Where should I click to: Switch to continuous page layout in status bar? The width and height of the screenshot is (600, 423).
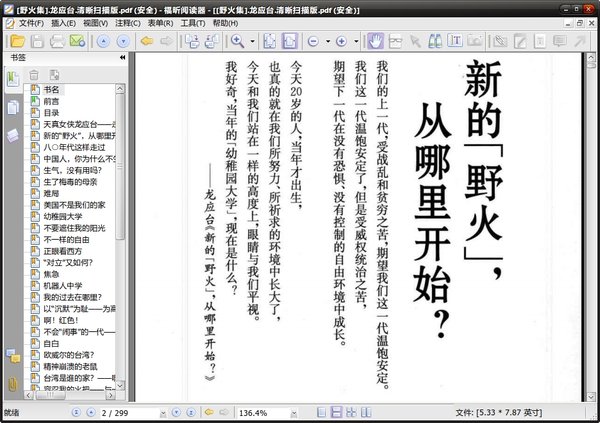click(336, 412)
